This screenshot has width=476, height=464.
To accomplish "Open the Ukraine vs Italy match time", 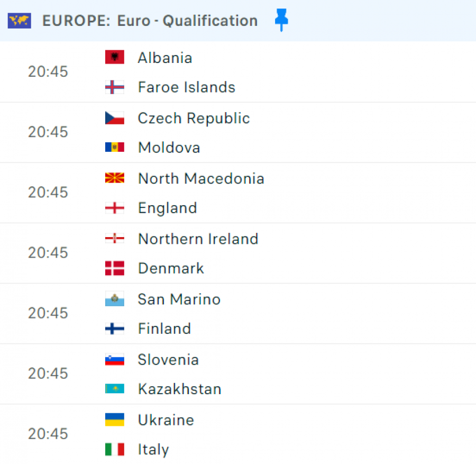I will tap(48, 434).
